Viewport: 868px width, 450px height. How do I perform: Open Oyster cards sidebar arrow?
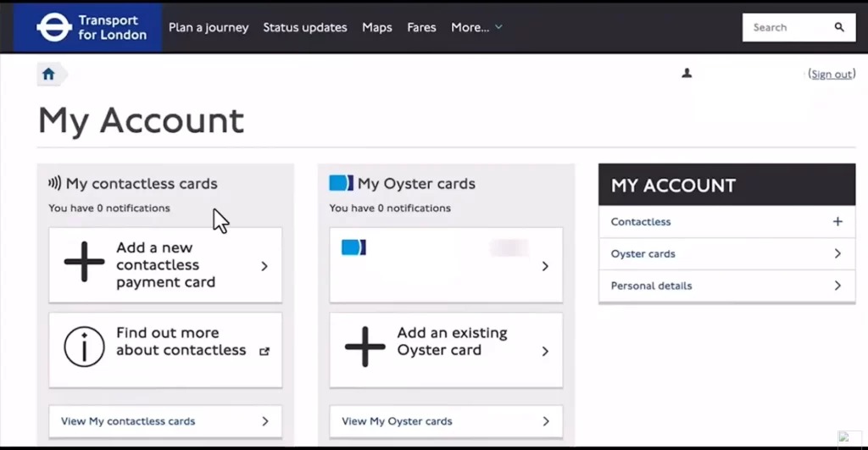click(x=837, y=253)
